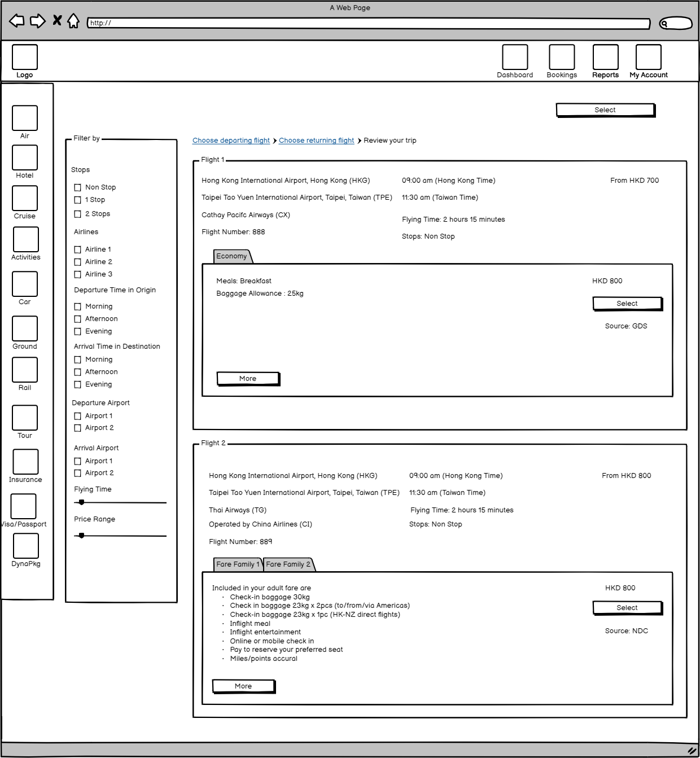This screenshot has height=758, width=700.
Task: Open the Bookings icon in header
Action: (x=562, y=58)
